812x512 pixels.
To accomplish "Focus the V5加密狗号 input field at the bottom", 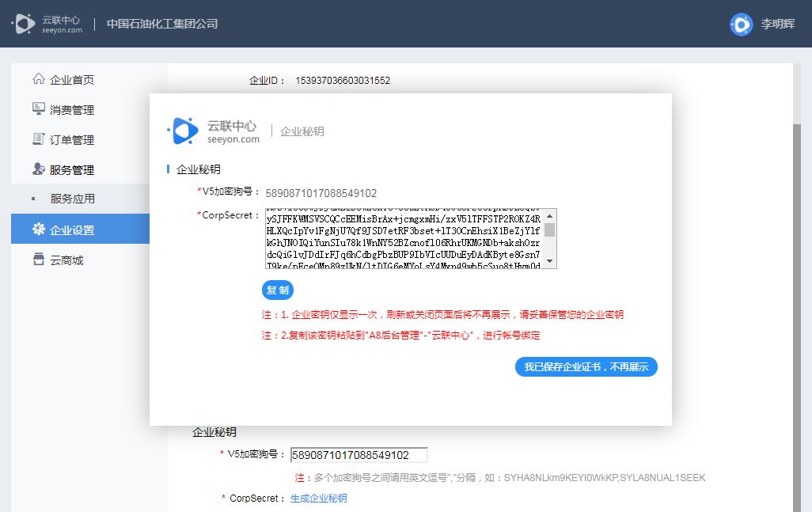I will pos(359,455).
